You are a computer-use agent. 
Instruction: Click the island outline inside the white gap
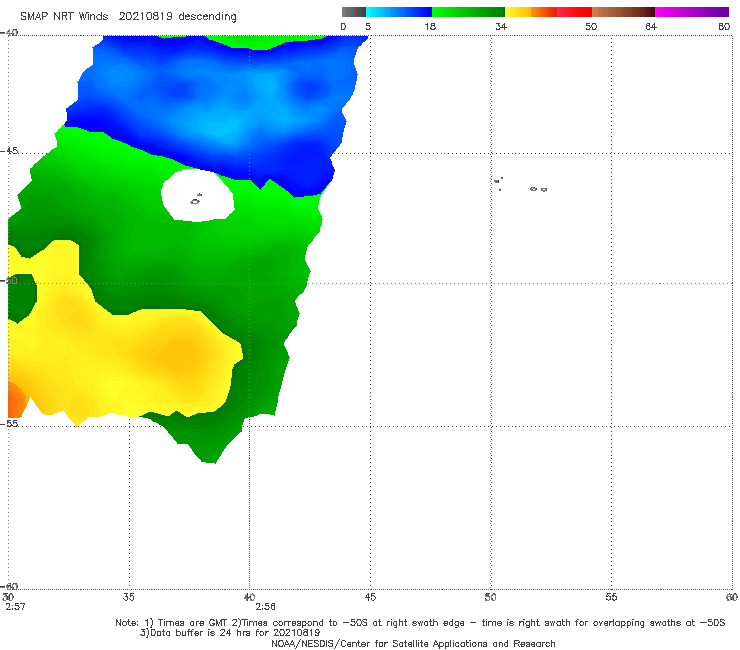[x=195, y=201]
